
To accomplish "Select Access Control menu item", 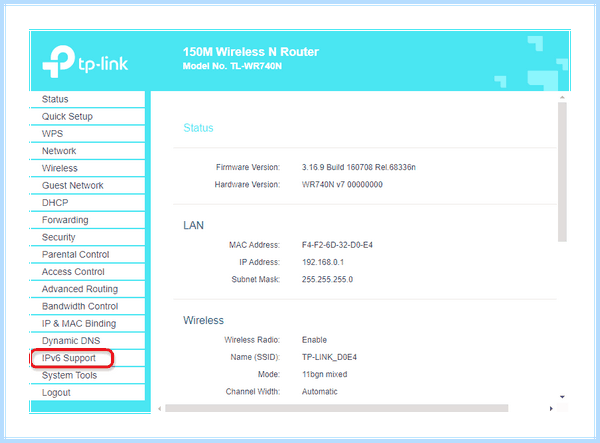I will click(73, 272).
